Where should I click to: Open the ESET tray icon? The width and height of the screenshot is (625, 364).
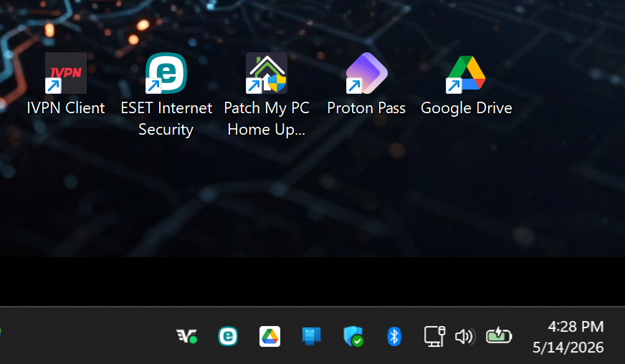point(228,336)
